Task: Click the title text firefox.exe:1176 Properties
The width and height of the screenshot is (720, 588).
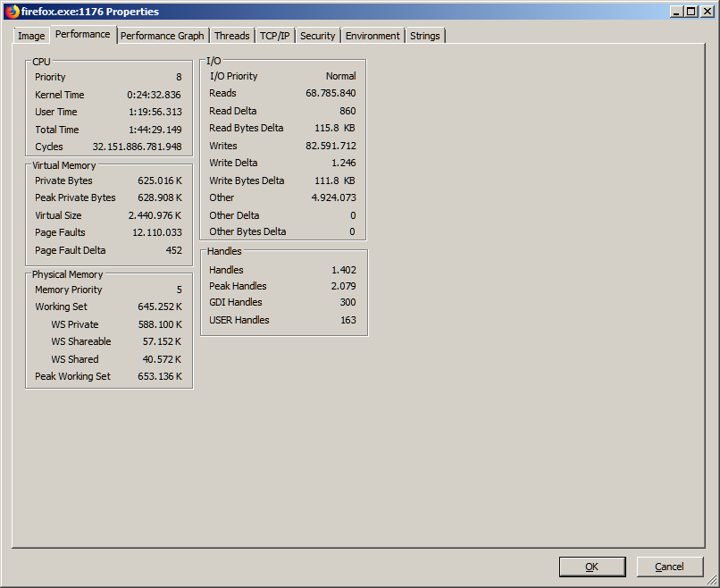Action: (90, 12)
